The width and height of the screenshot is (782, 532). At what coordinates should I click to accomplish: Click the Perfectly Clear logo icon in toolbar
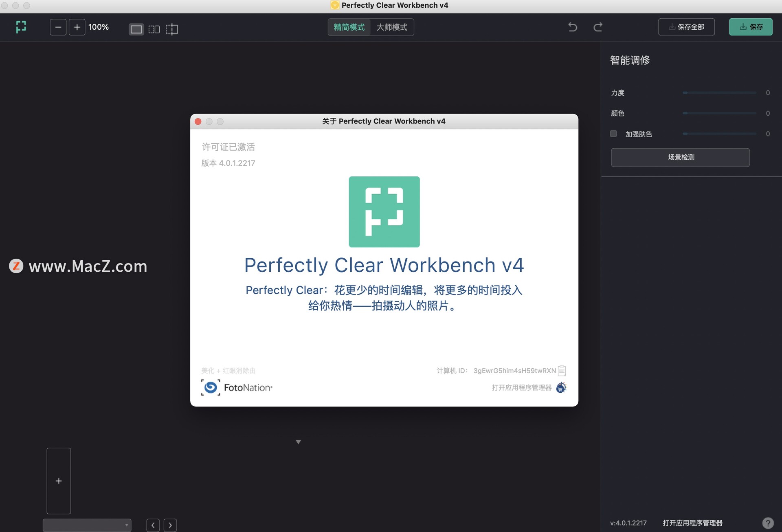(x=21, y=27)
